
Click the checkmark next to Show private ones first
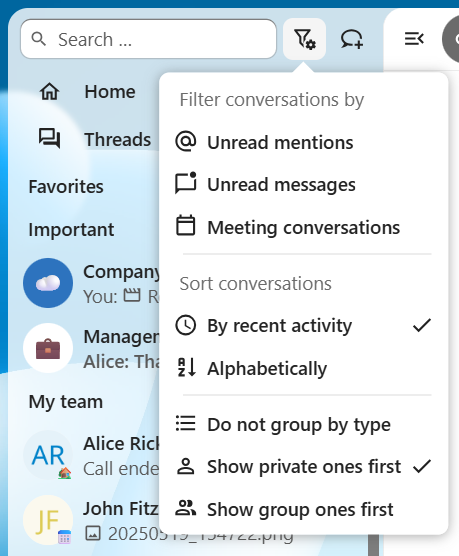click(422, 466)
